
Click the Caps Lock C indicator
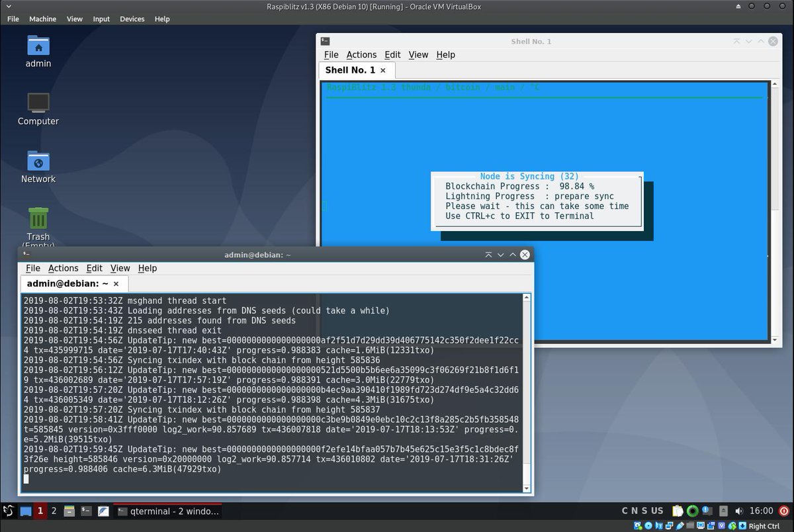coord(625,511)
